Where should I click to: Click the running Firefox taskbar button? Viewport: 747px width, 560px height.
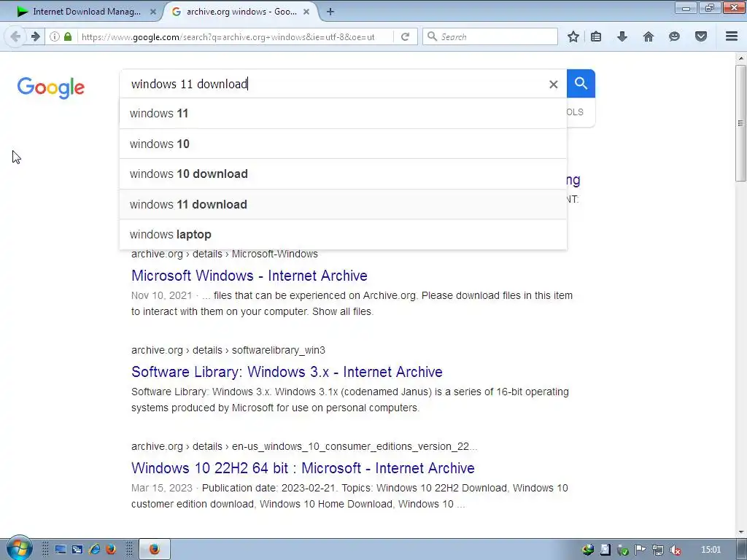click(155, 550)
